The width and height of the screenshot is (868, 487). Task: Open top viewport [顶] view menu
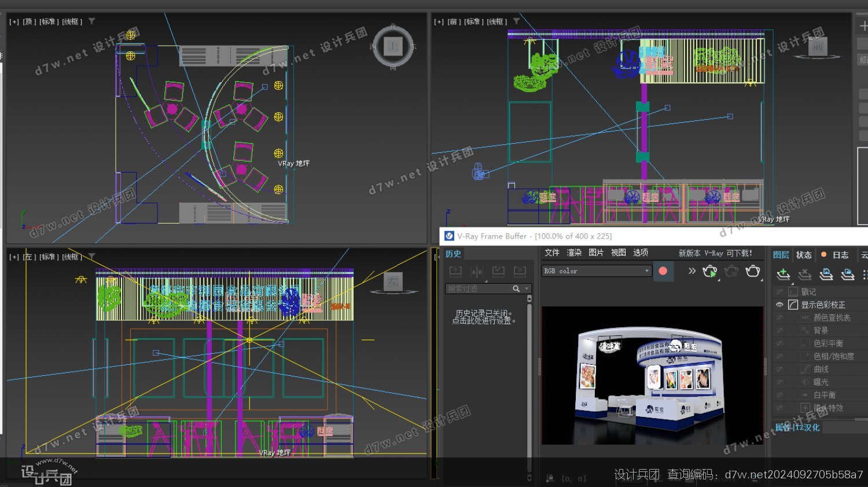(29, 21)
